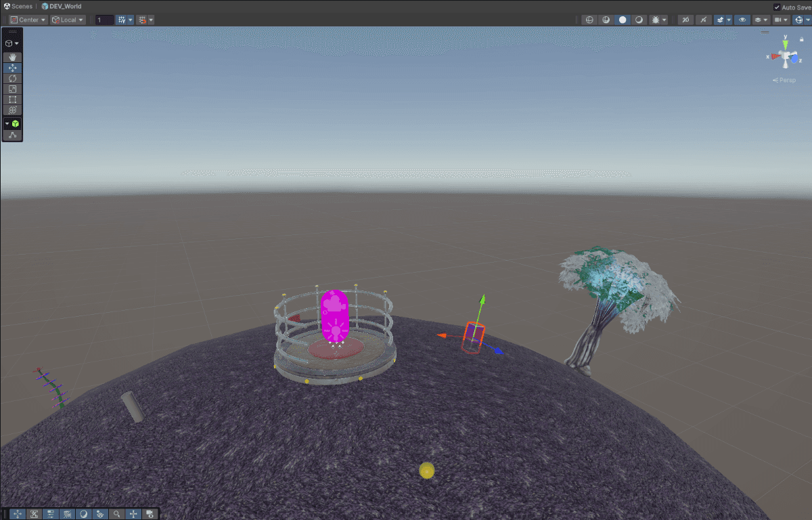Enable 2D view mode
Screen dimensions: 812x520
685,19
